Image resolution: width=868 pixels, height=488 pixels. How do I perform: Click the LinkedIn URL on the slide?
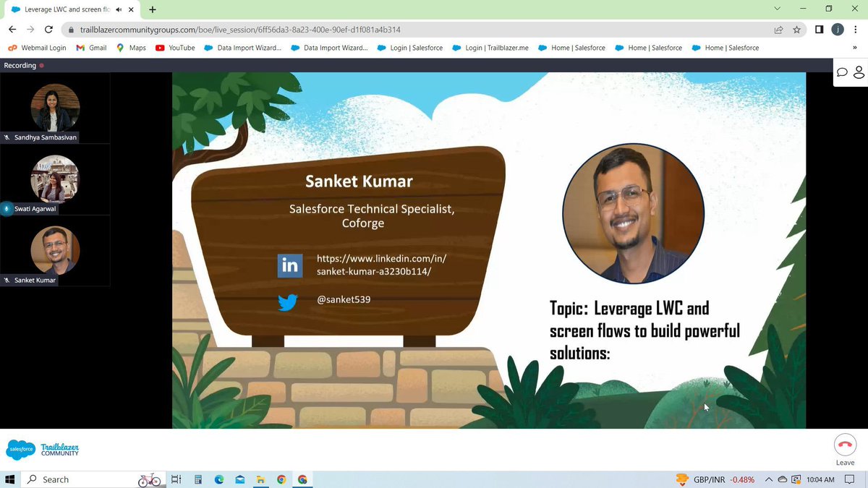[x=382, y=265]
